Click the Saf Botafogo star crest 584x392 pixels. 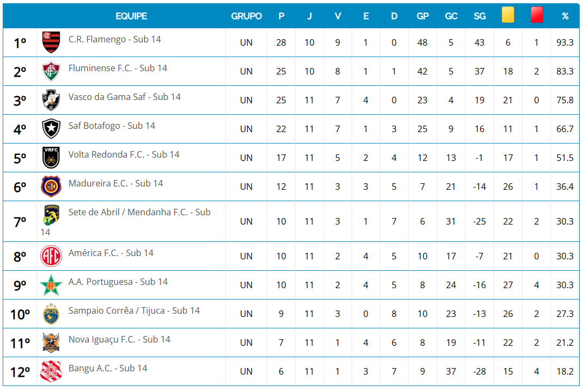coord(51,128)
